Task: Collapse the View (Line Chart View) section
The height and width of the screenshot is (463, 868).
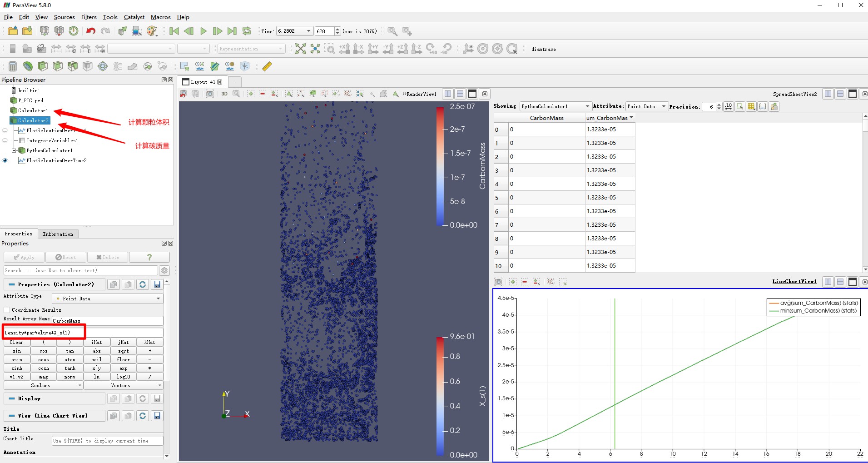Action: click(12, 416)
